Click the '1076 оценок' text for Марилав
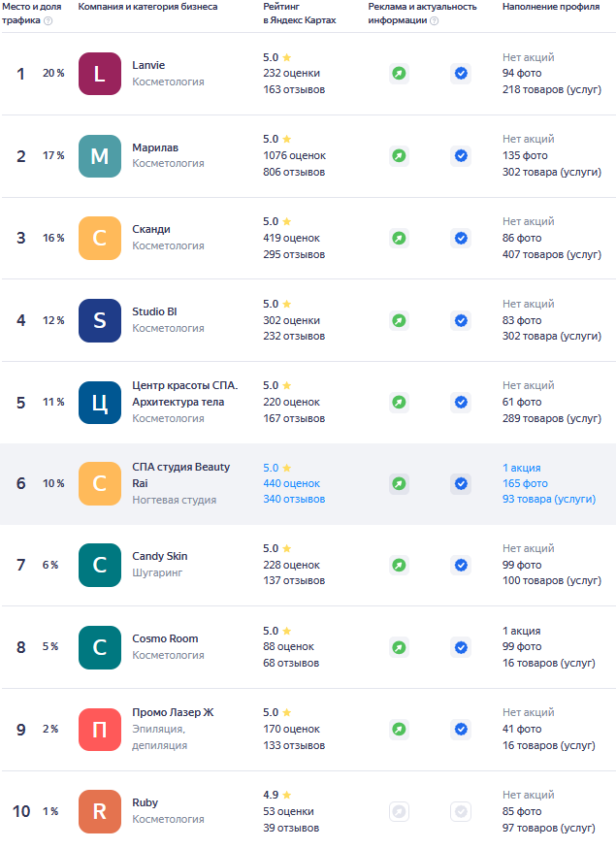 point(295,156)
